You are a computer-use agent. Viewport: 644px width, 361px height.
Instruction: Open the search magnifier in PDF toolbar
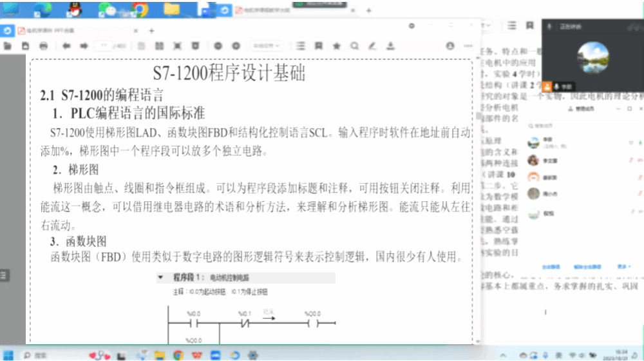354,46
